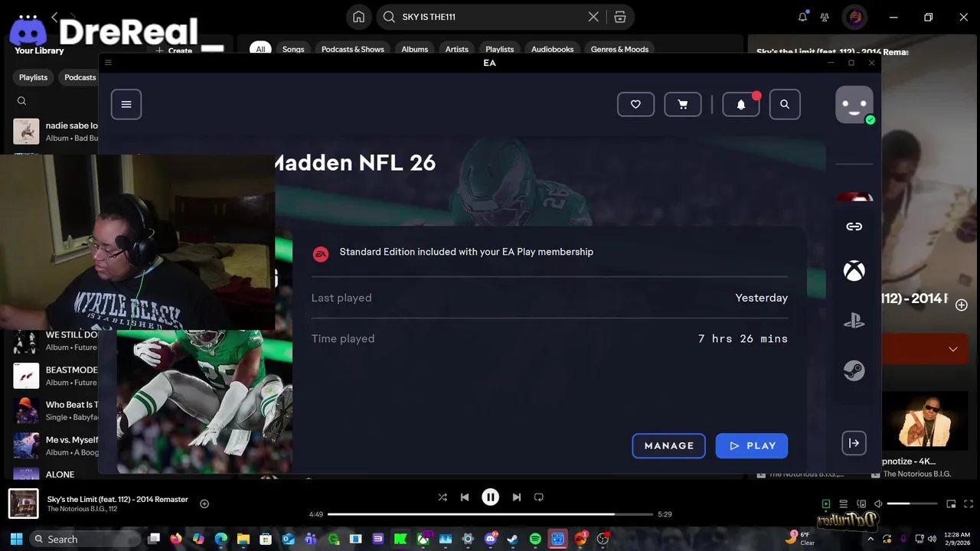Select Podcasts & Shows filter tab

click(x=353, y=49)
